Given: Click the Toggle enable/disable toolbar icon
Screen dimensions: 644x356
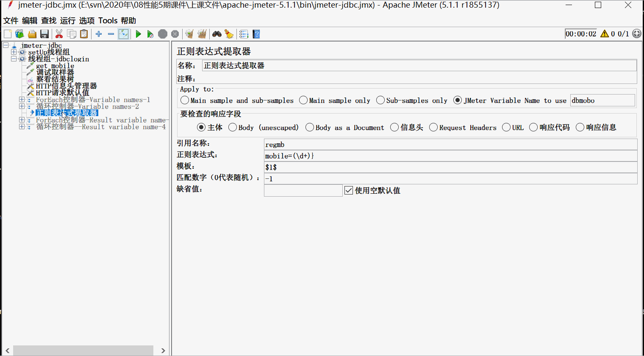Looking at the screenshot, I should [x=124, y=34].
